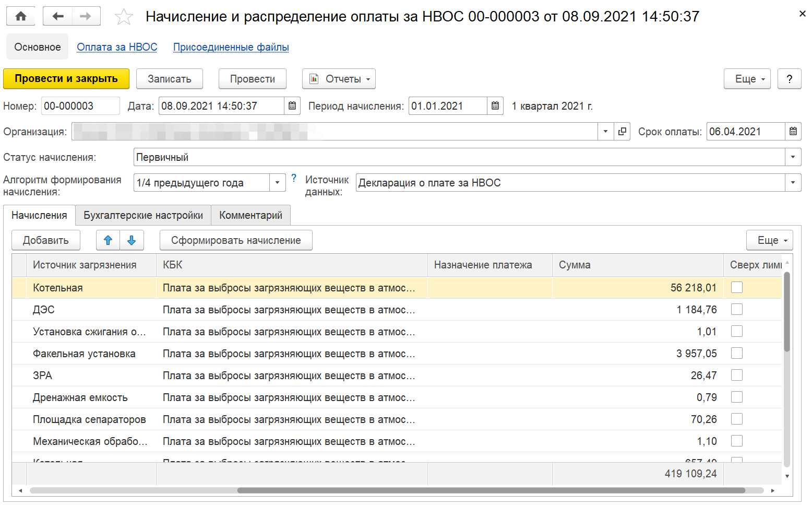Open the Присоединенные файлы link
Image resolution: width=812 pixels, height=505 pixels.
point(231,47)
